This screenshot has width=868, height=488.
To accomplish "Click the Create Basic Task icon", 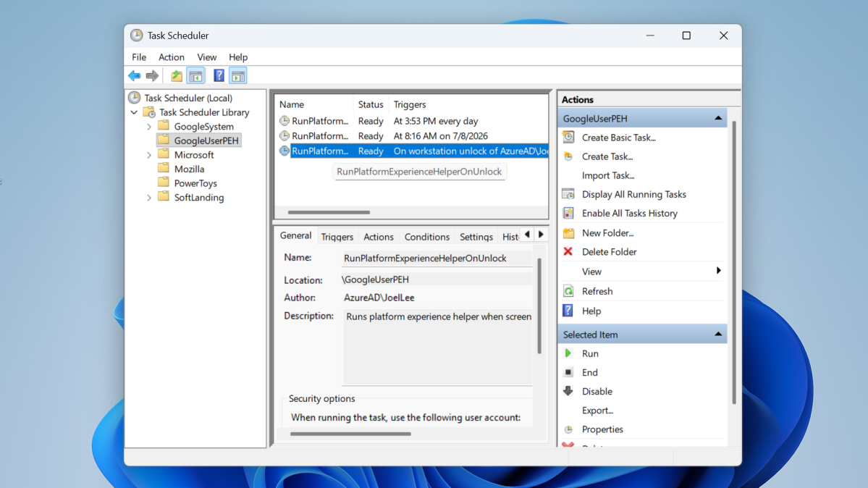I will click(x=568, y=138).
